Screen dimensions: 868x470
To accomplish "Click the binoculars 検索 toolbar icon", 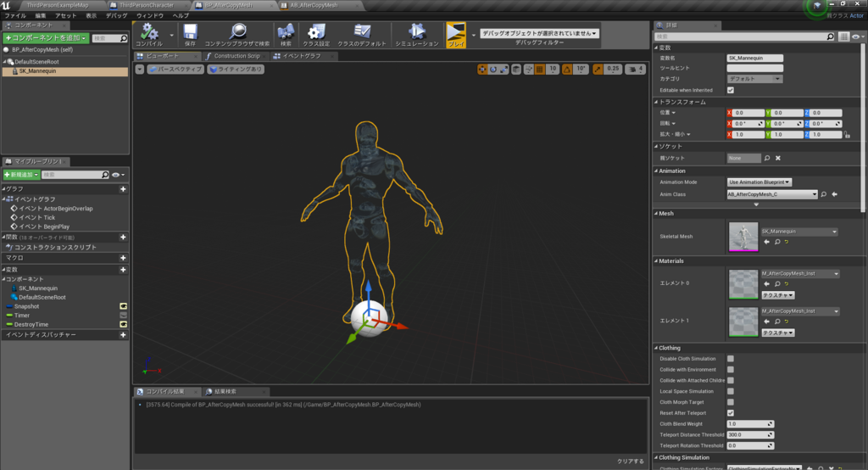I will point(286,31).
